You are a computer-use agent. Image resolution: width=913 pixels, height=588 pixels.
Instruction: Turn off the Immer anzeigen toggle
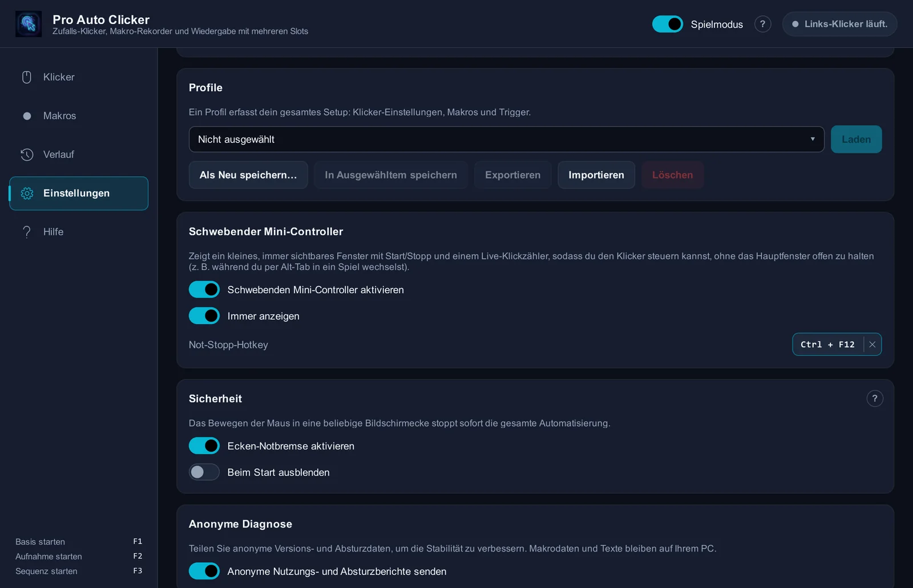(204, 316)
